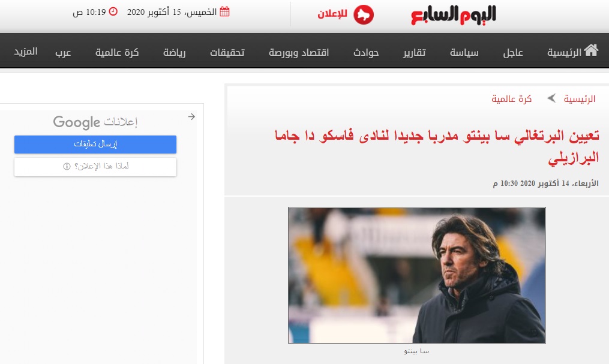Open the 'المزيد' more menu
This screenshot has width=609, height=364.
tap(26, 52)
